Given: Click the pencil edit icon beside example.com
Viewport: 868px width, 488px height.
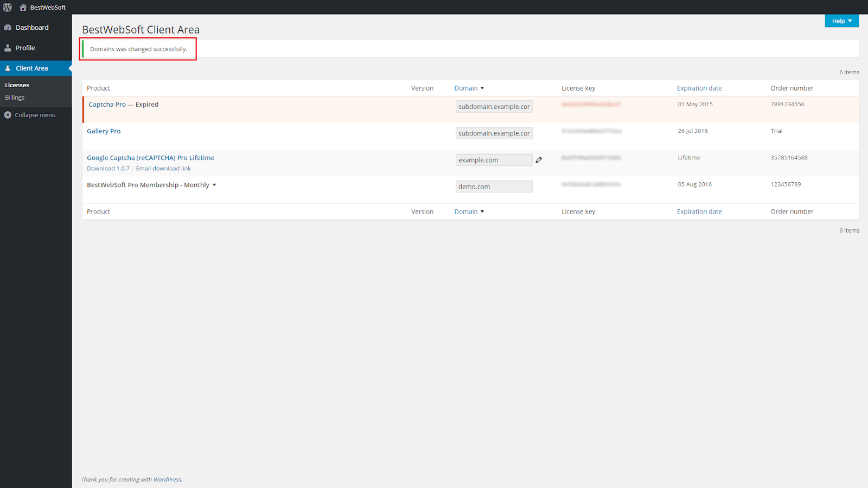Looking at the screenshot, I should (x=539, y=160).
